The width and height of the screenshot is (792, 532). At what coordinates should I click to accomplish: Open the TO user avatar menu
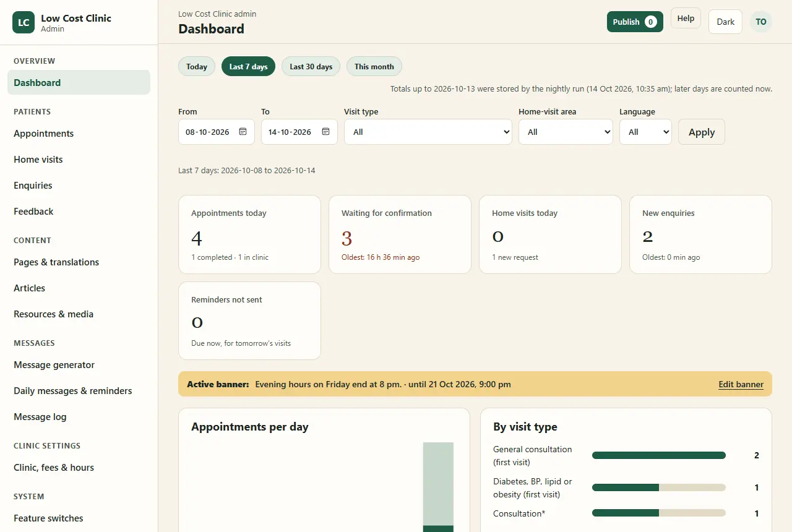(x=761, y=22)
